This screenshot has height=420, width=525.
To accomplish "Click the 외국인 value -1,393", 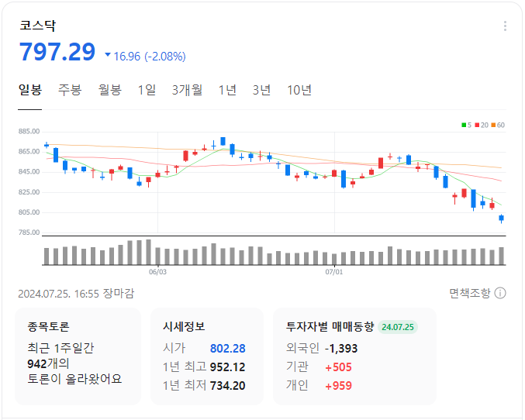I will (341, 349).
